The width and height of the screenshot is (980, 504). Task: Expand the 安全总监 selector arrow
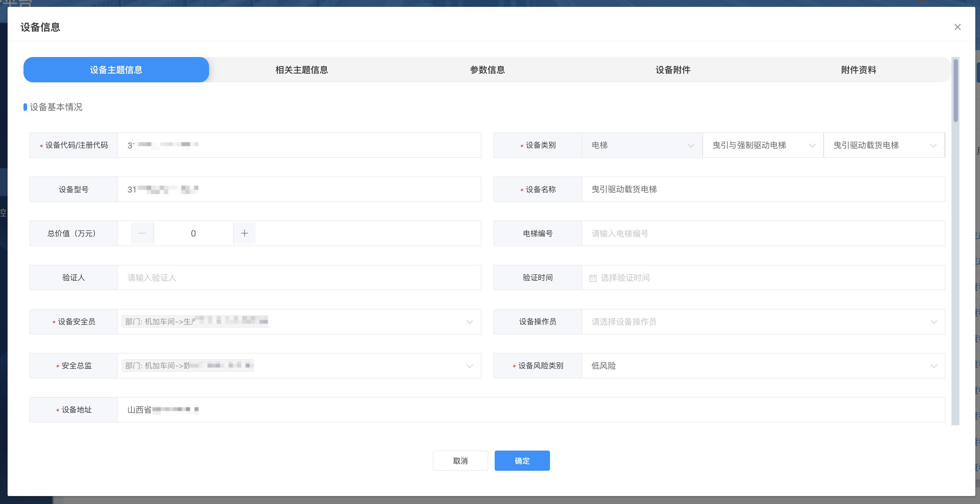pyautogui.click(x=469, y=366)
